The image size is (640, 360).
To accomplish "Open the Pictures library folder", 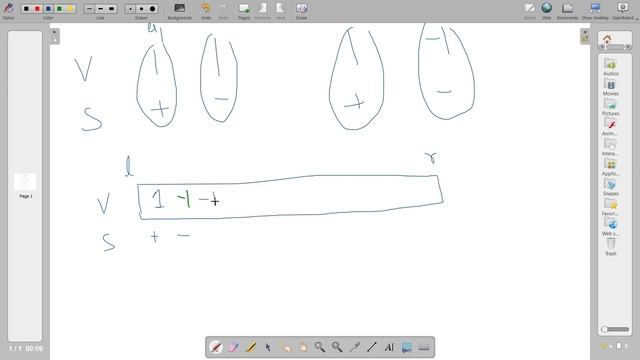I will click(611, 107).
